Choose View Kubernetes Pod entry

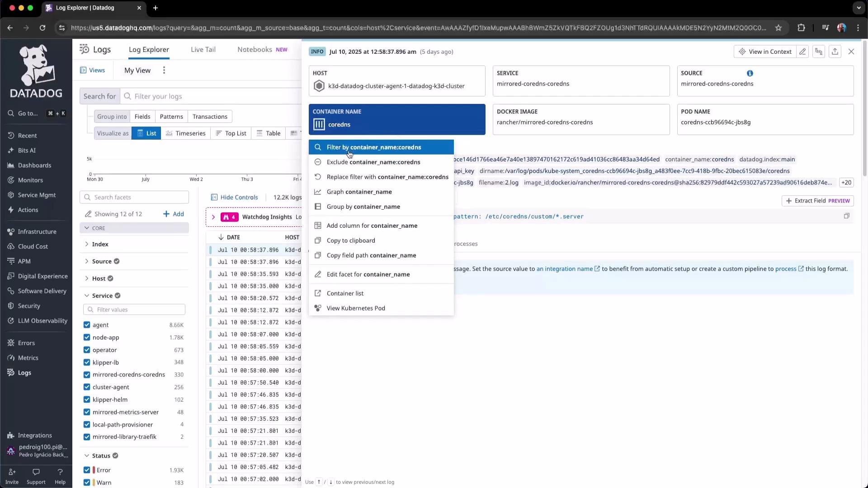381,309
